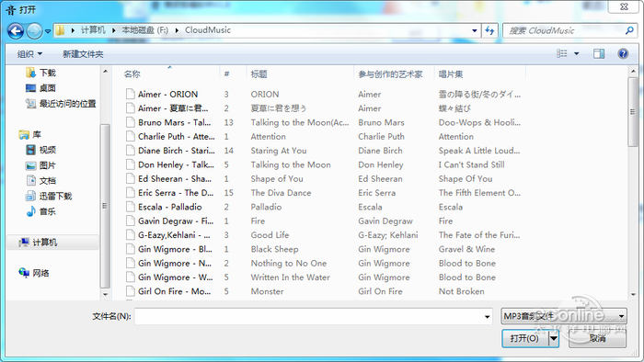644x362 pixels.
Task: Click album cell 'Gravel & Wine'
Action: (466, 249)
